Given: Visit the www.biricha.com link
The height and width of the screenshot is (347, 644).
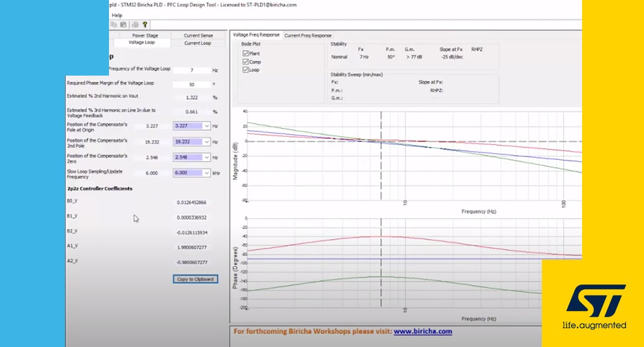Looking at the screenshot, I should 422,332.
